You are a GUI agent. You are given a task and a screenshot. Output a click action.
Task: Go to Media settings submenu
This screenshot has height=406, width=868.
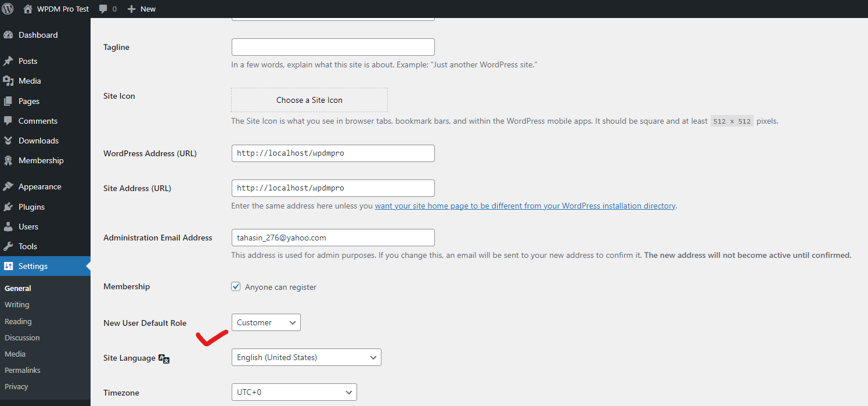15,354
